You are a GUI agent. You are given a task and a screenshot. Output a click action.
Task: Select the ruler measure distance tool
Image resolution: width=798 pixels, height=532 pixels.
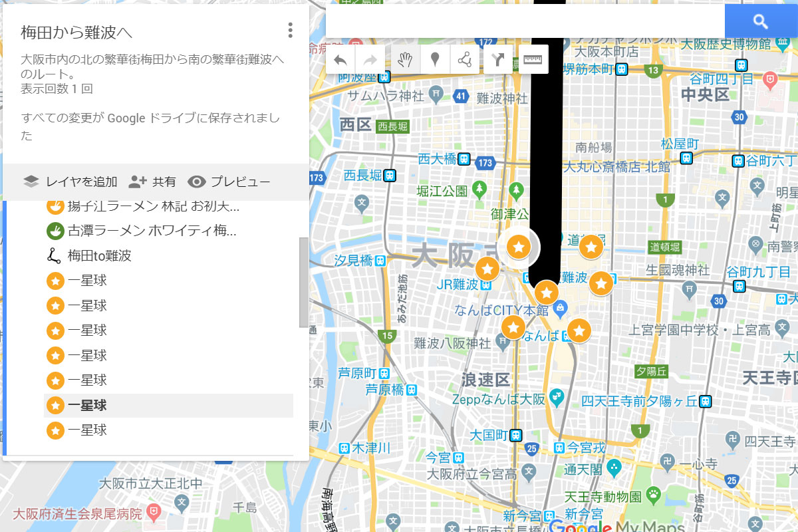[533, 60]
